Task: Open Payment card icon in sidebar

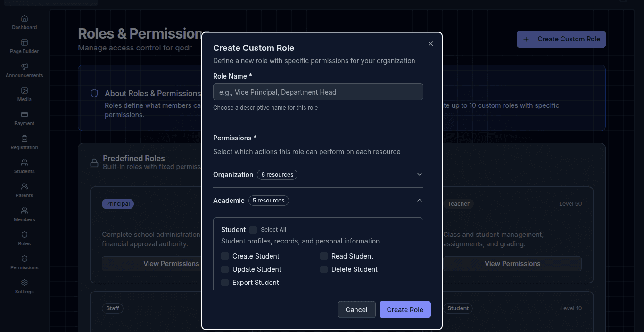Action: point(25,114)
